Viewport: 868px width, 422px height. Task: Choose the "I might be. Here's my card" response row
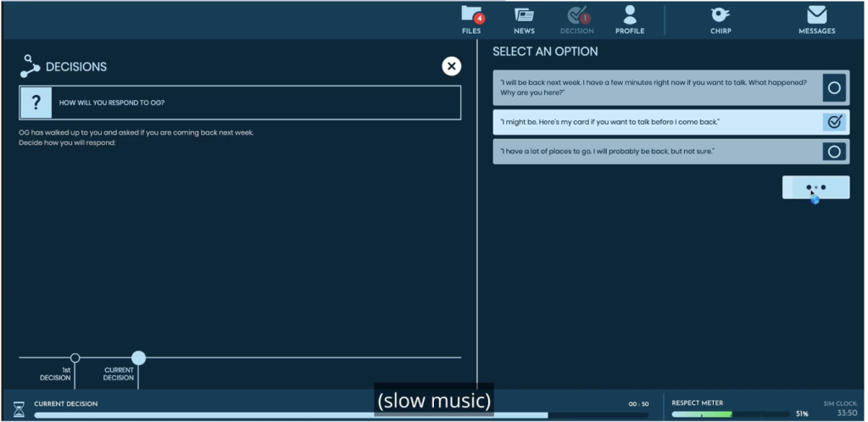[671, 122]
